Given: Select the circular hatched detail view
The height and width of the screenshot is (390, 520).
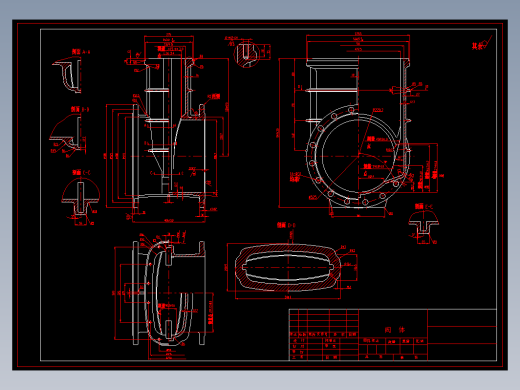Looking at the screenshot, I should pyautogui.click(x=246, y=54).
